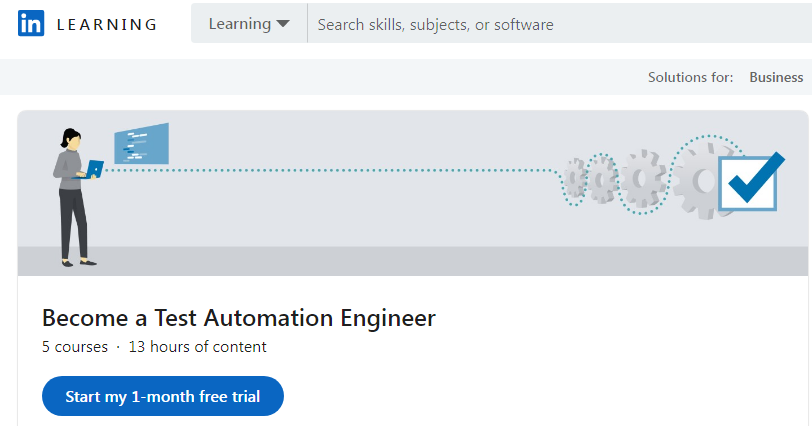This screenshot has height=426, width=812.
Task: Click the LEARNING wordmark text
Action: click(106, 24)
